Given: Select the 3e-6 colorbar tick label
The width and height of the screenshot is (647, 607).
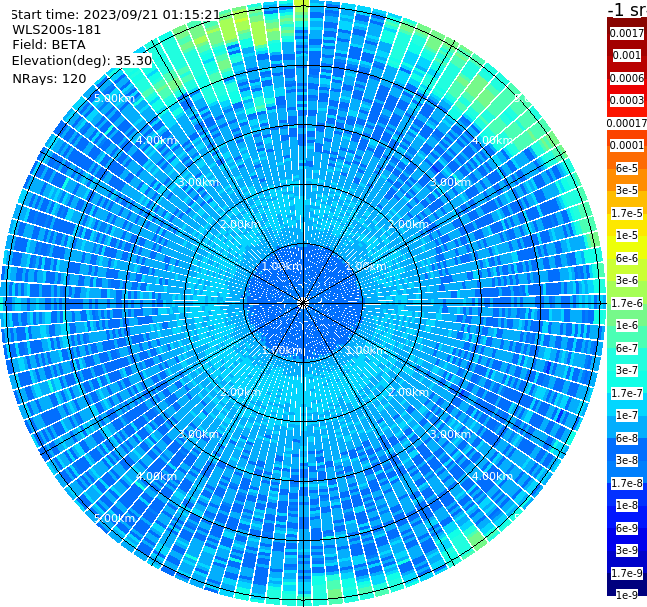Looking at the screenshot, I should point(627,280).
